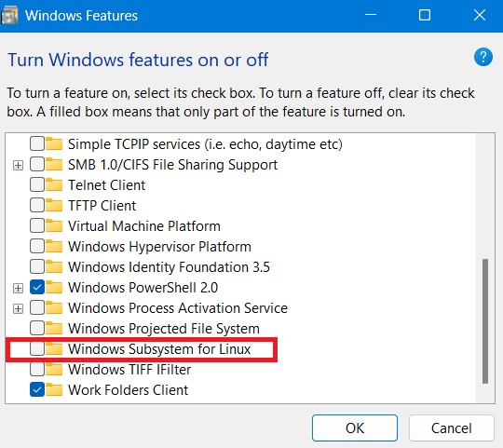Viewport: 503px width, 448px height.
Task: Enable the Windows Hypervisor Platform checkbox
Action: pyautogui.click(x=37, y=246)
